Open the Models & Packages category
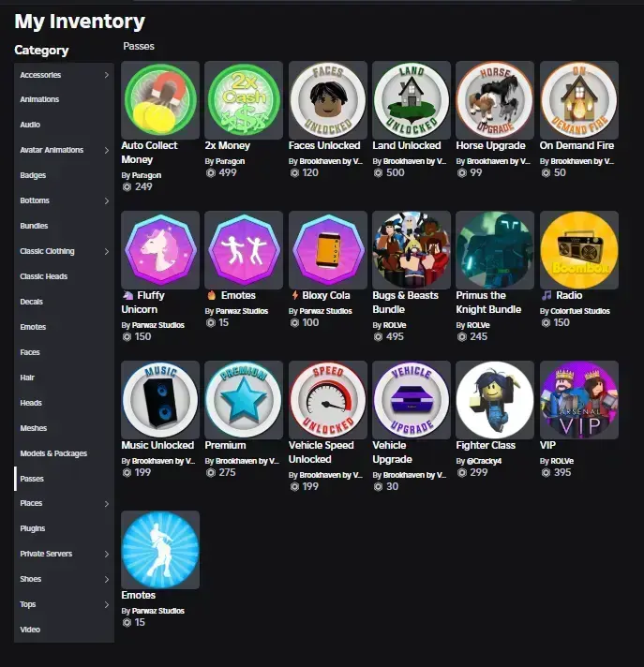 point(64,453)
